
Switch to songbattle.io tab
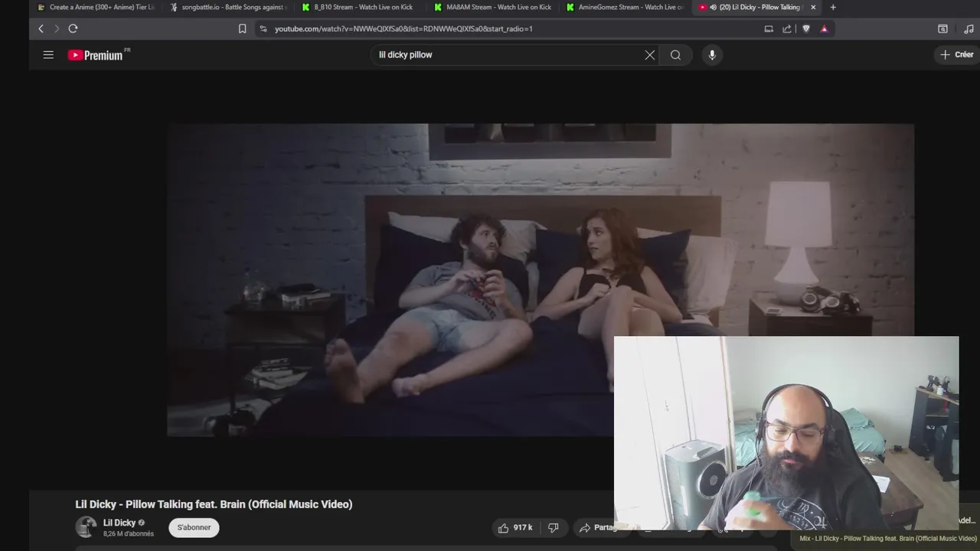228,7
